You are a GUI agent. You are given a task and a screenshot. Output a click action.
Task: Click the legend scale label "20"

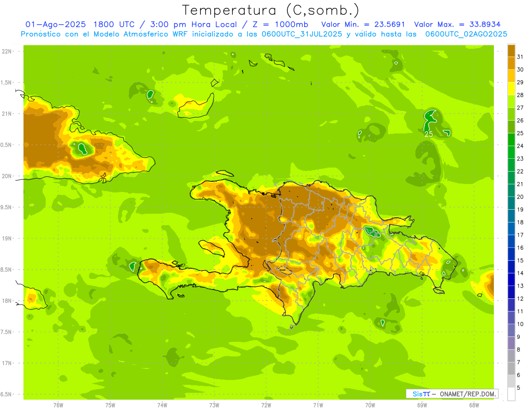[x=520, y=197]
